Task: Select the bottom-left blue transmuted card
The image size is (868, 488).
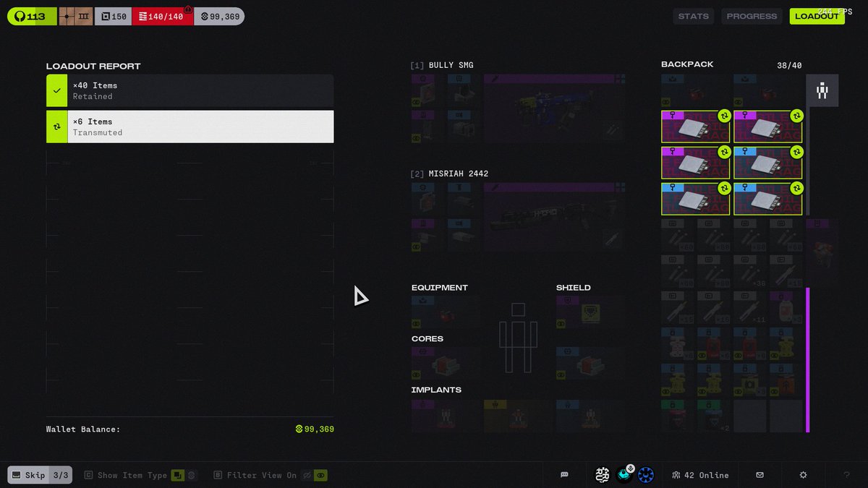Action: point(696,199)
